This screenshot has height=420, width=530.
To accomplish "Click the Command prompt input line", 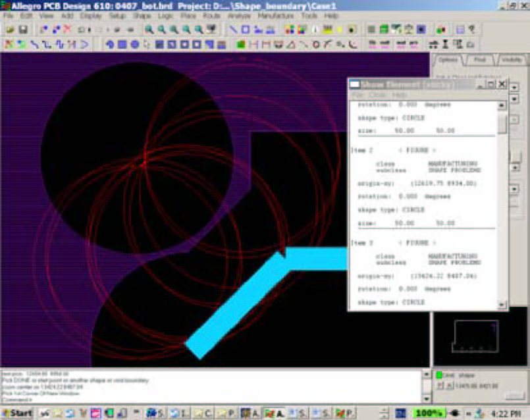I will (211, 400).
